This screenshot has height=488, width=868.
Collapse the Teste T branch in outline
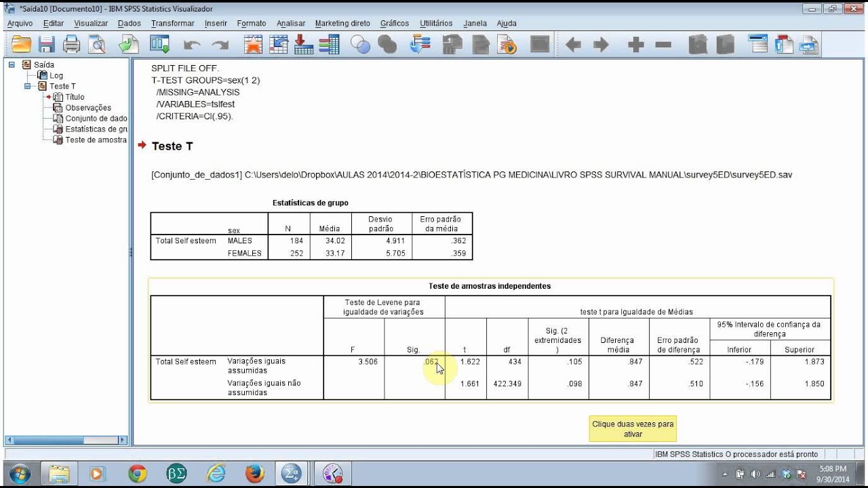click(28, 86)
